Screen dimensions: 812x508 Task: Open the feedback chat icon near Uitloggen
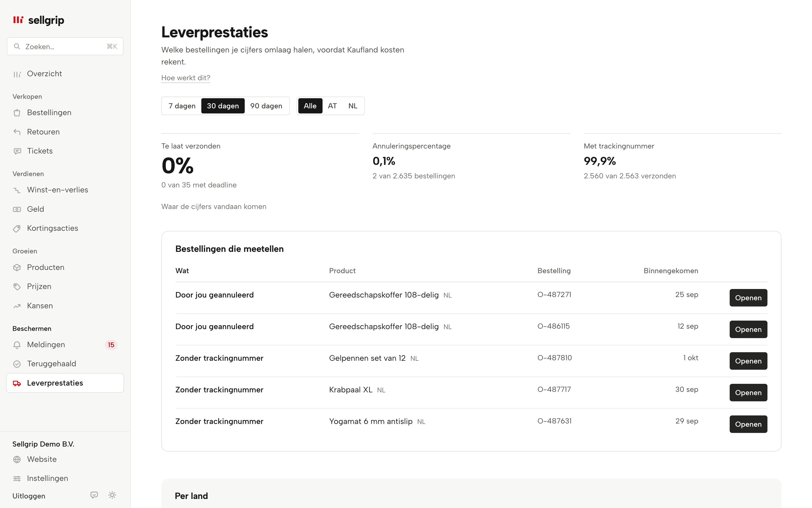[94, 495]
